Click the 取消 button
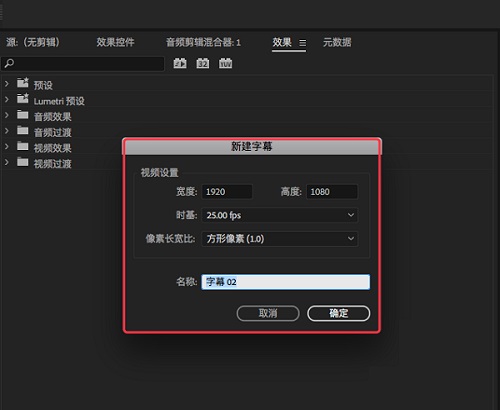 (268, 313)
